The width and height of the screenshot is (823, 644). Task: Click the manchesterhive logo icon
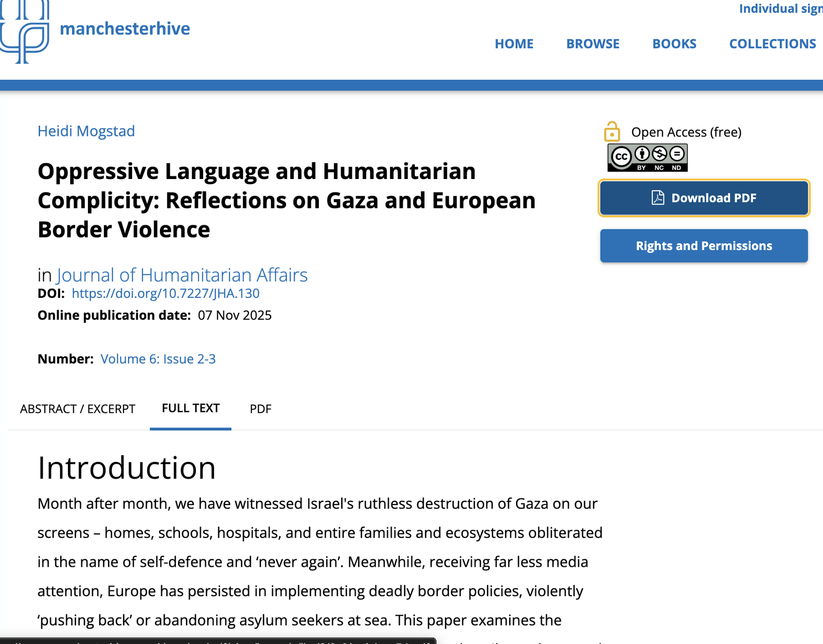25,32
